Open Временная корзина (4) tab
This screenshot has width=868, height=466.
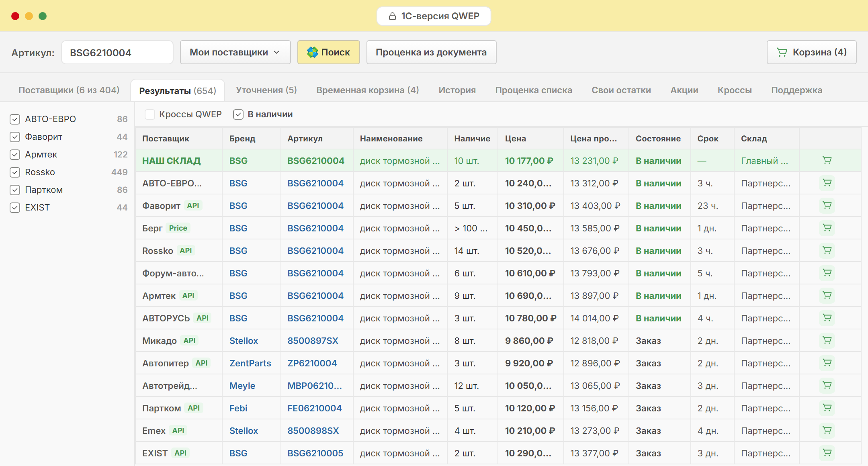point(368,90)
